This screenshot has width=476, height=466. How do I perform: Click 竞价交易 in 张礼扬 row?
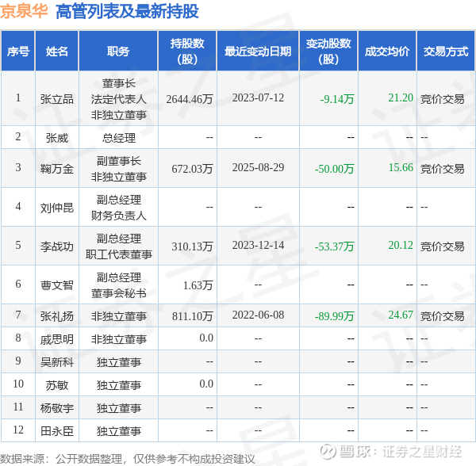pyautogui.click(x=443, y=316)
